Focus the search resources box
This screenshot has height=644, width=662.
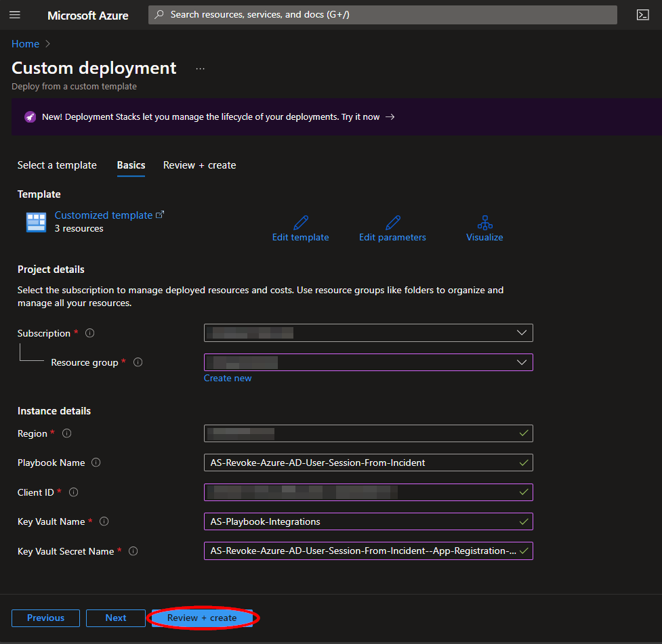[x=383, y=15]
